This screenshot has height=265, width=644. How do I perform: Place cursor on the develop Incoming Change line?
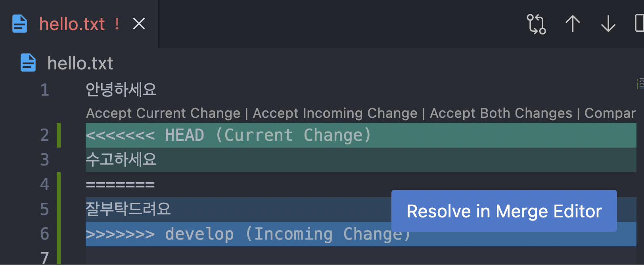coord(361,234)
